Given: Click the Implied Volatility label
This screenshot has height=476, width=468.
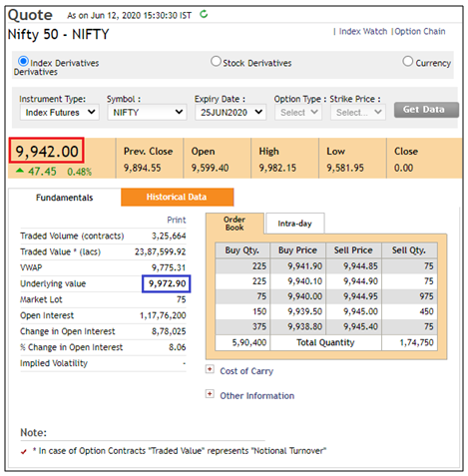Looking at the screenshot, I should (54, 363).
